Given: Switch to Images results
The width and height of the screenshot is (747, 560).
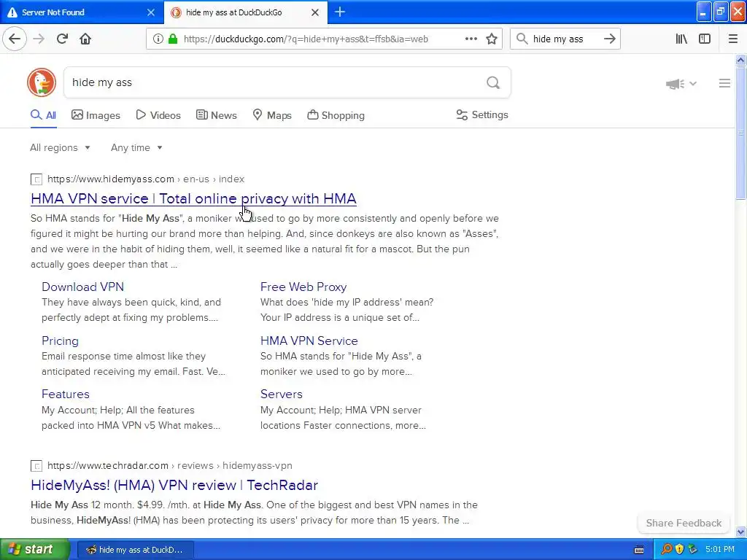Looking at the screenshot, I should [96, 115].
